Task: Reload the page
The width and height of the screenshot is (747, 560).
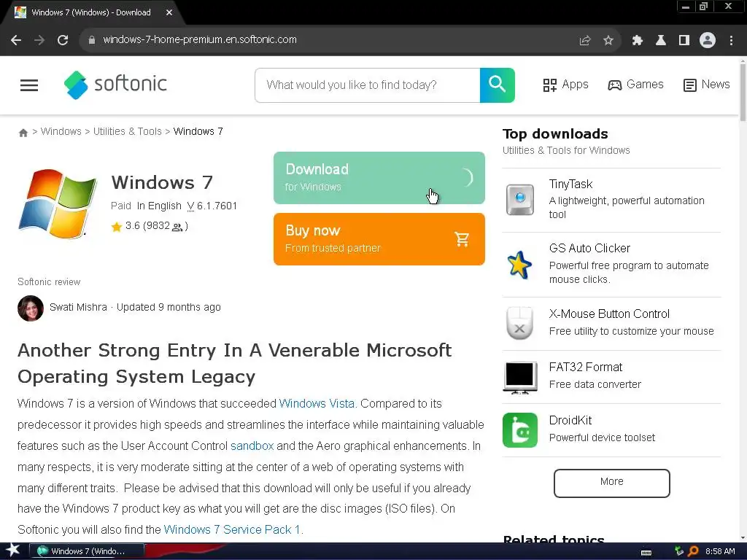Action: coord(63,40)
